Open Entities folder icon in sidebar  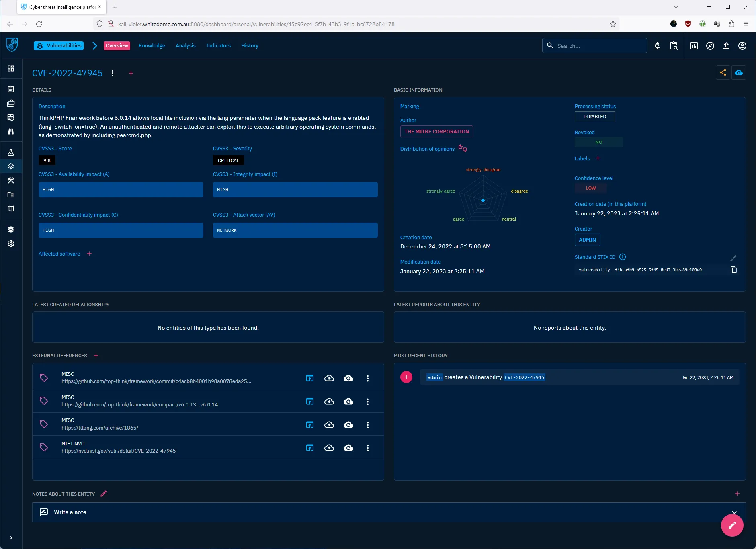click(x=11, y=195)
